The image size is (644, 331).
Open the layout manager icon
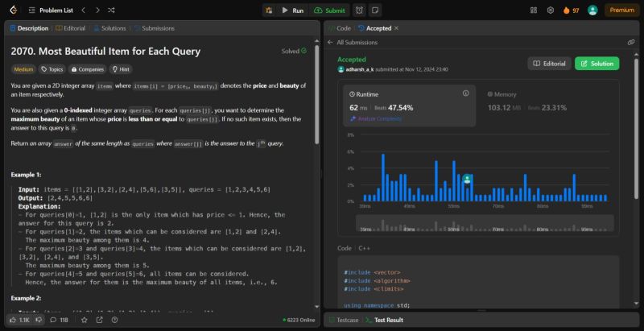tap(534, 10)
